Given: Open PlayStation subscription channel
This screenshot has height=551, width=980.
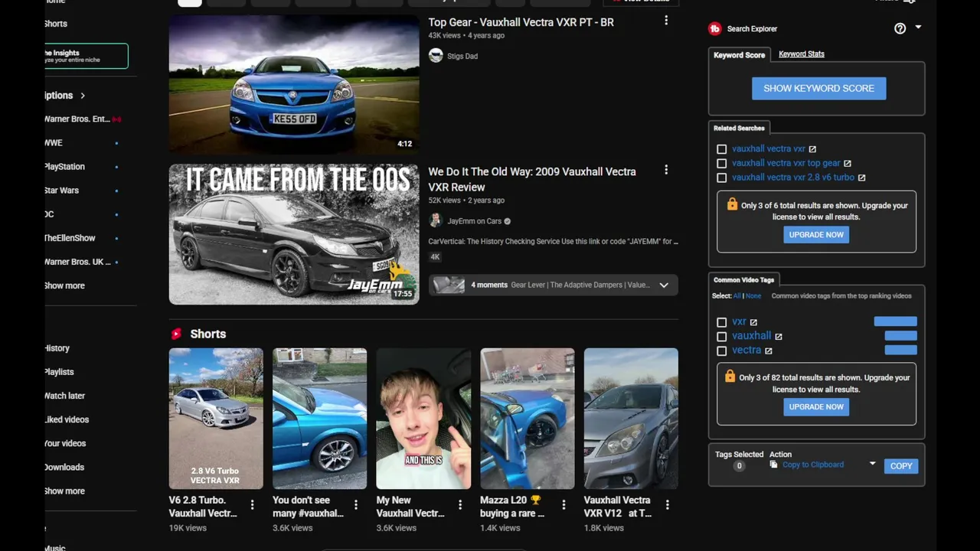Looking at the screenshot, I should point(65,167).
